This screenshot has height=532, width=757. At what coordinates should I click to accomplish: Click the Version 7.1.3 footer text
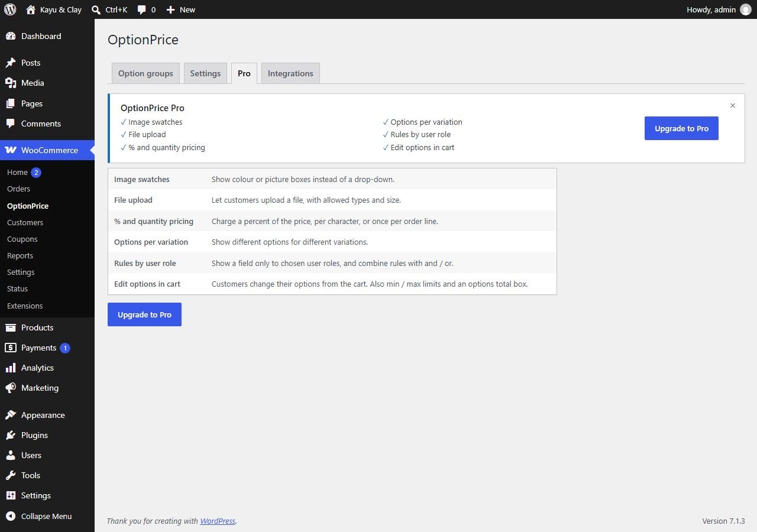[x=723, y=521]
